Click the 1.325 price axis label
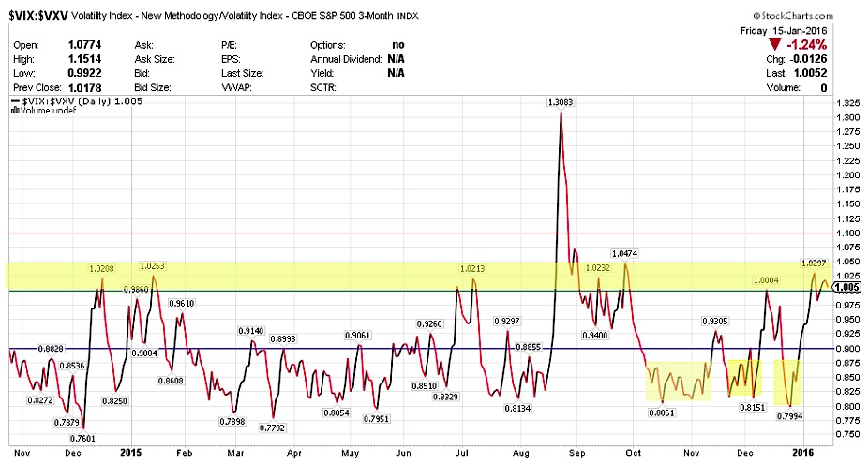This screenshot has width=868, height=465. (x=848, y=103)
